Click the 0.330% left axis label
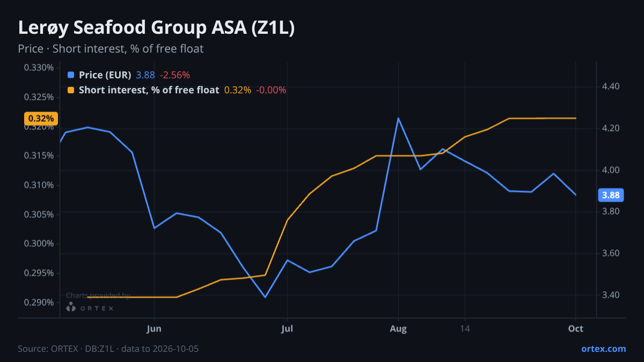This screenshot has width=644, height=362. [39, 68]
